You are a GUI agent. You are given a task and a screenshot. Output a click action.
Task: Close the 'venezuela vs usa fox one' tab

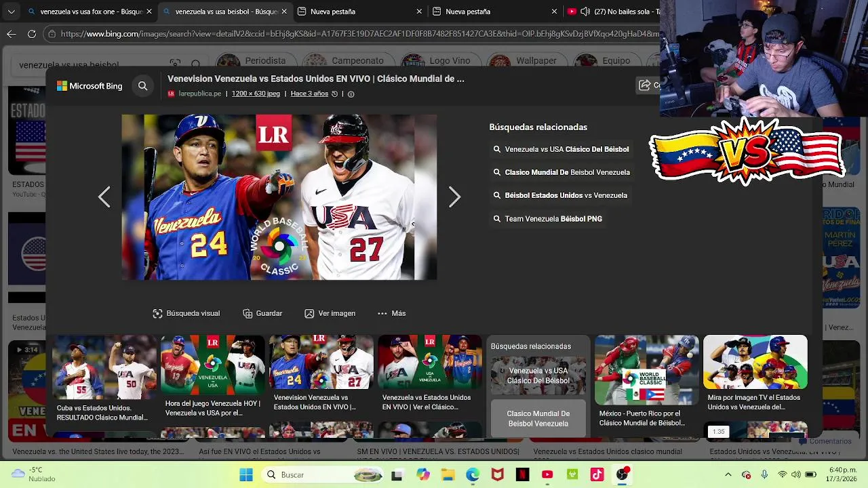(x=149, y=12)
